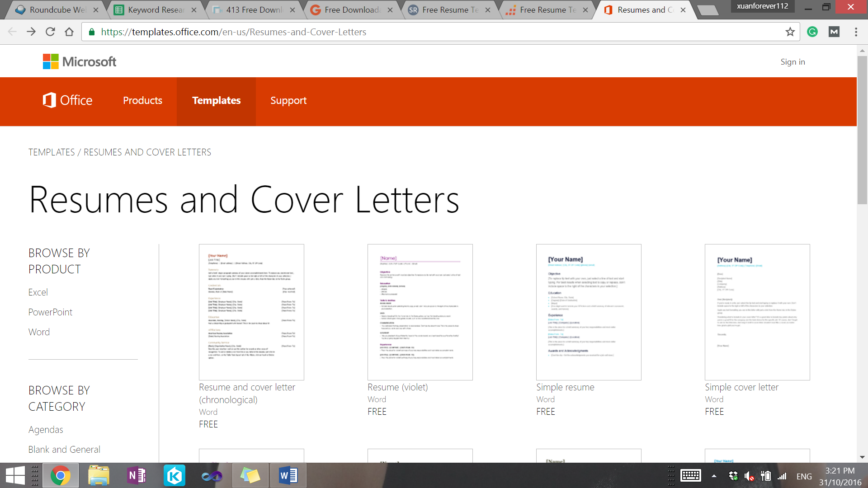
Task: Open the Simple cover letter thumbnail
Action: tap(757, 312)
